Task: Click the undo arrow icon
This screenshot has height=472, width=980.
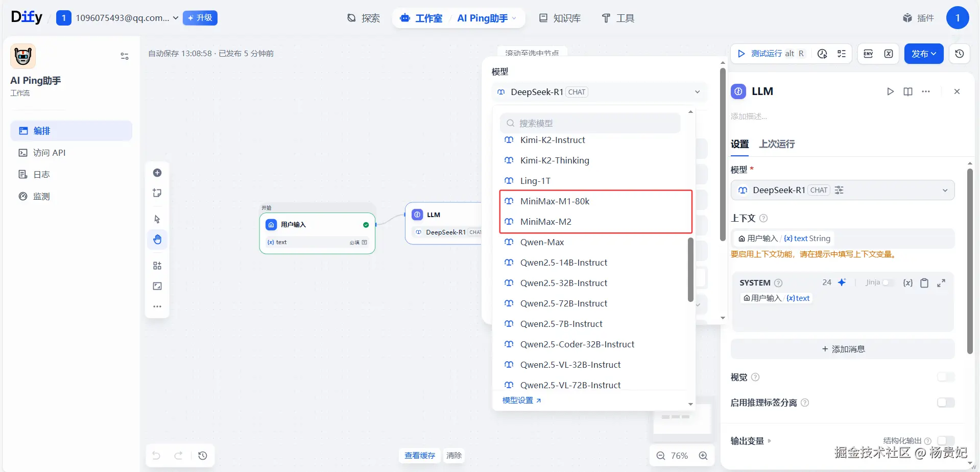Action: pyautogui.click(x=156, y=456)
